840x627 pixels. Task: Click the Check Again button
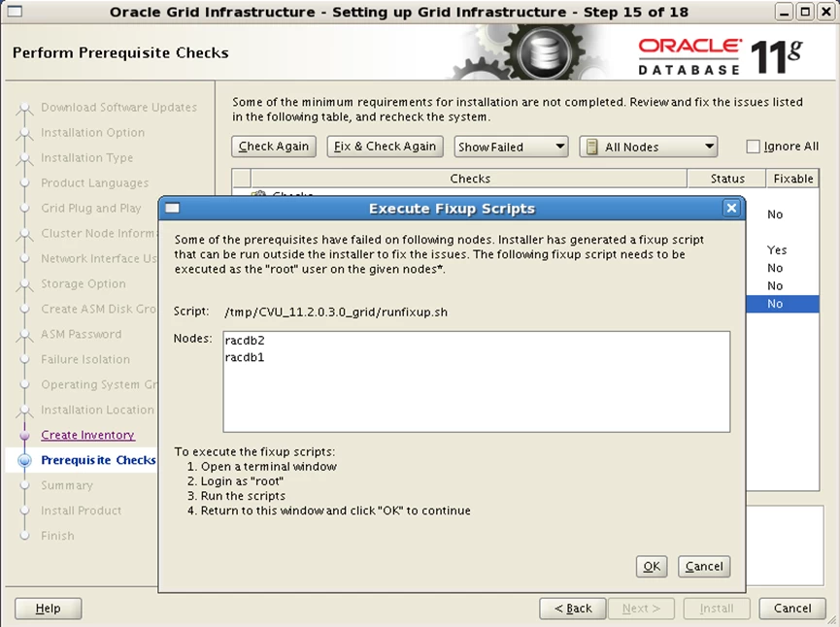point(274,147)
